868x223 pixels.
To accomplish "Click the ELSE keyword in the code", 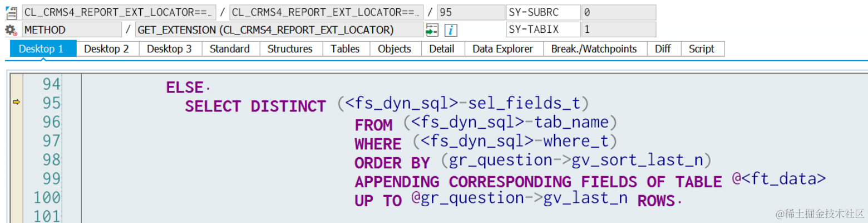I will click(185, 88).
